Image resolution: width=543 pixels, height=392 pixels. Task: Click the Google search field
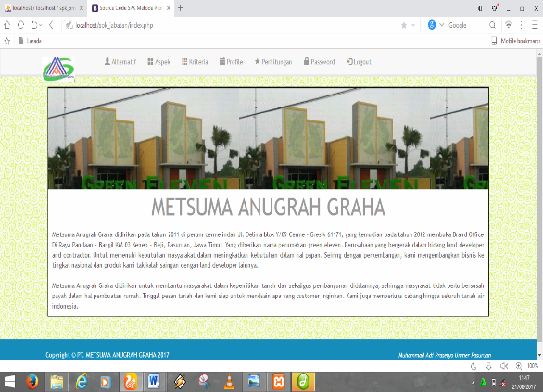pos(467,25)
